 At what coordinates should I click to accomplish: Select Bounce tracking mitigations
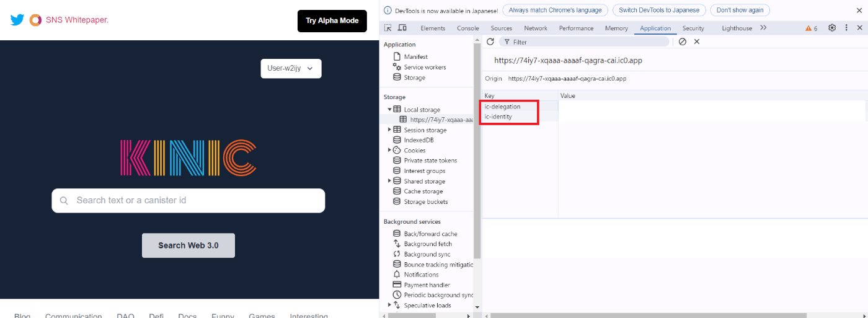pos(438,265)
